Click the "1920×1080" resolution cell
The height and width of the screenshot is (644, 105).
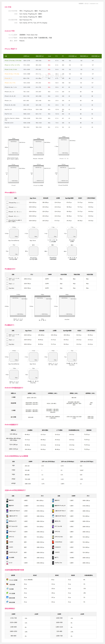13,623
